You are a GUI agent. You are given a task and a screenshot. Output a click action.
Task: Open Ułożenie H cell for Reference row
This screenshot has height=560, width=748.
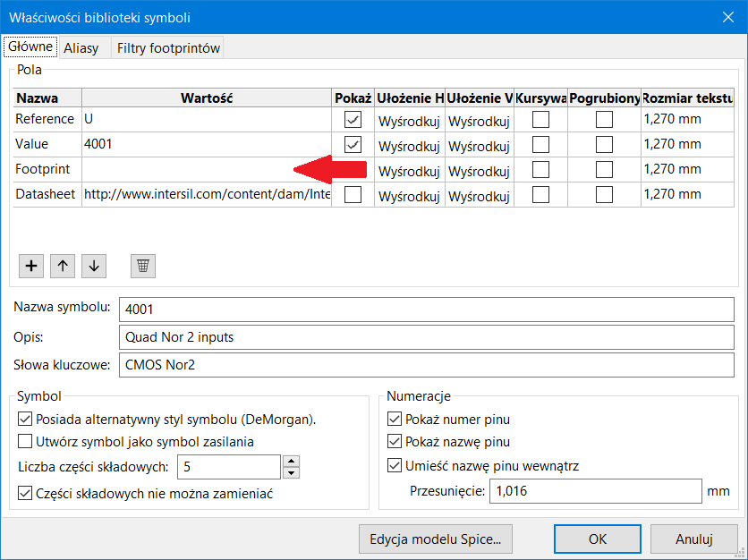tap(409, 120)
